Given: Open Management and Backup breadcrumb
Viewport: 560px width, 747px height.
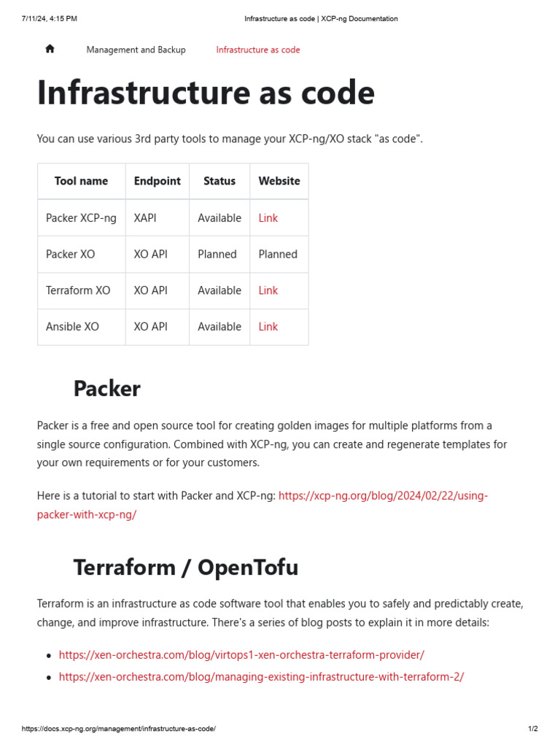Looking at the screenshot, I should 136,50.
